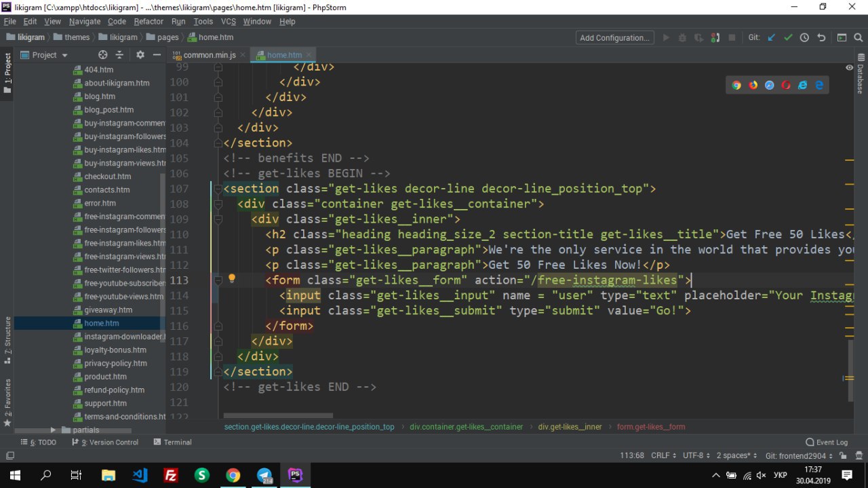Close the home.htm editor tab
This screenshot has width=868, height=488.
(x=309, y=55)
